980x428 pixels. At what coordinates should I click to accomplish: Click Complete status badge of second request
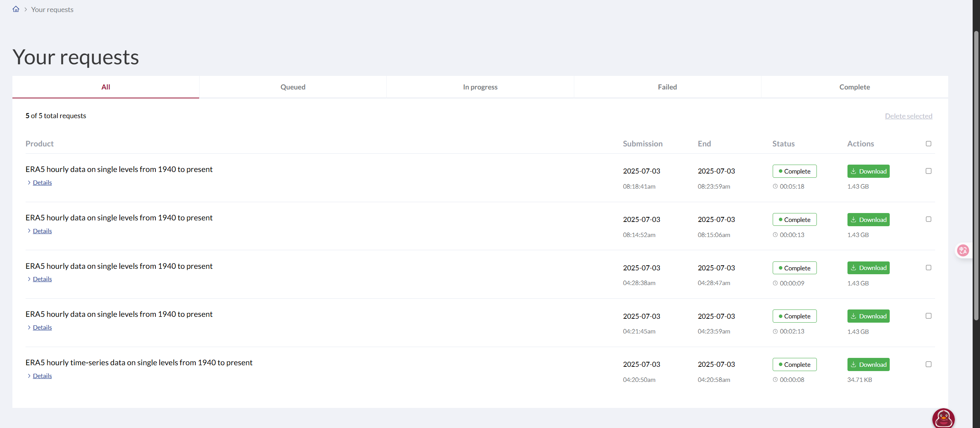pyautogui.click(x=794, y=220)
